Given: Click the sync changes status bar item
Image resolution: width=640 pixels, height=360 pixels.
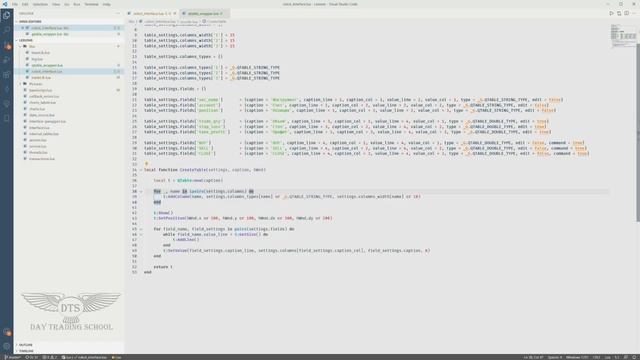Looking at the screenshot, I should pyautogui.click(x=31, y=357).
